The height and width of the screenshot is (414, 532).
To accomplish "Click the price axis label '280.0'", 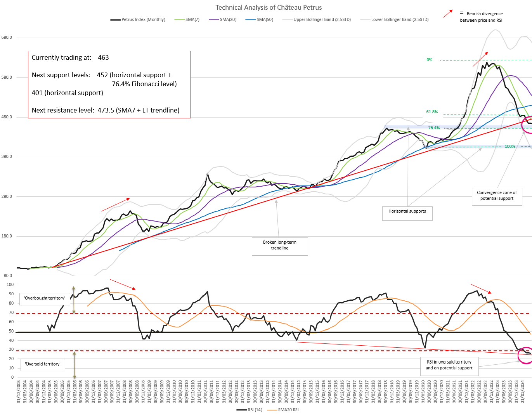I will 7,196.
